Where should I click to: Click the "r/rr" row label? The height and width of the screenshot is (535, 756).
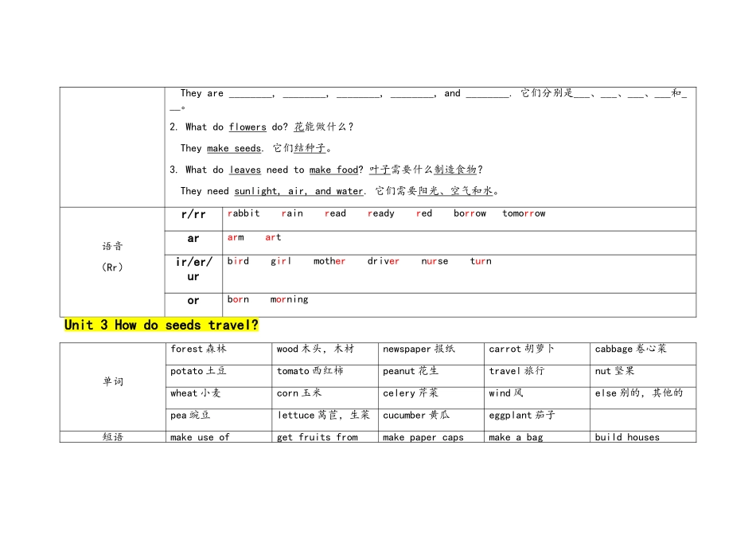coord(193,214)
